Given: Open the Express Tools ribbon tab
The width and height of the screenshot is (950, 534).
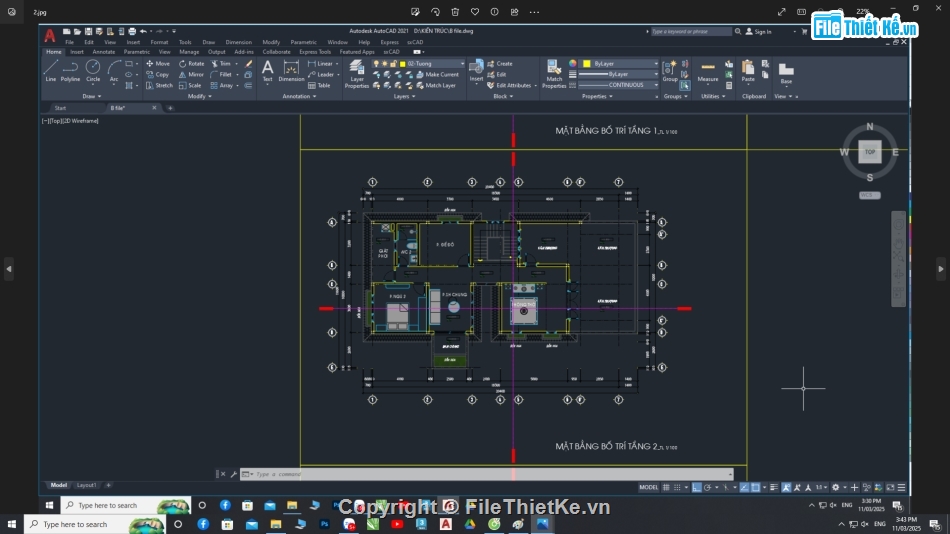Looking at the screenshot, I should click(x=315, y=52).
